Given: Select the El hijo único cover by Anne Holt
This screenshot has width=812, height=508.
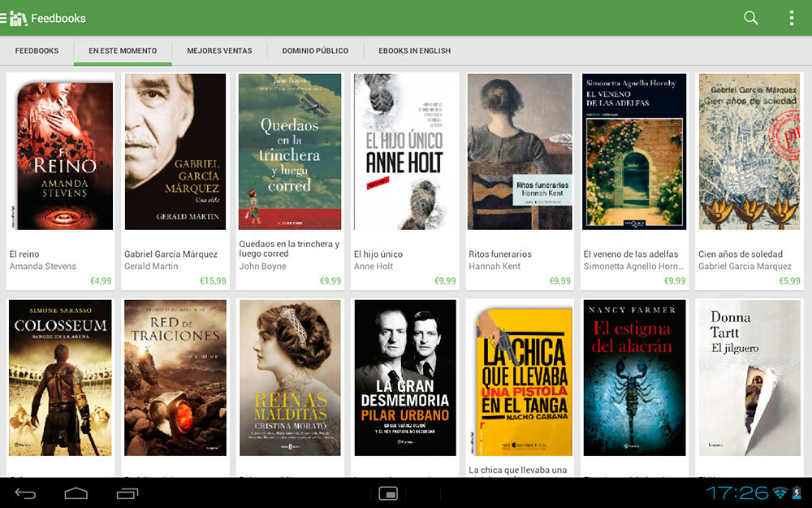Looking at the screenshot, I should coord(405,152).
